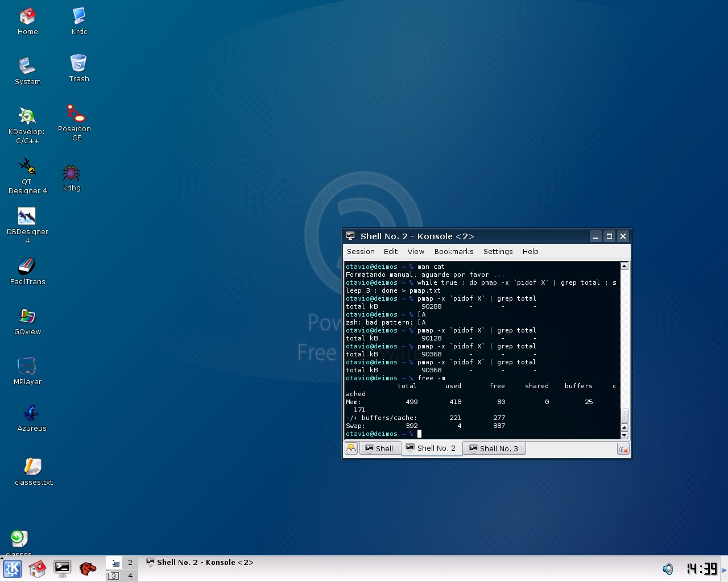
Task: Switch to virtual desktop 3
Action: [x=114, y=576]
